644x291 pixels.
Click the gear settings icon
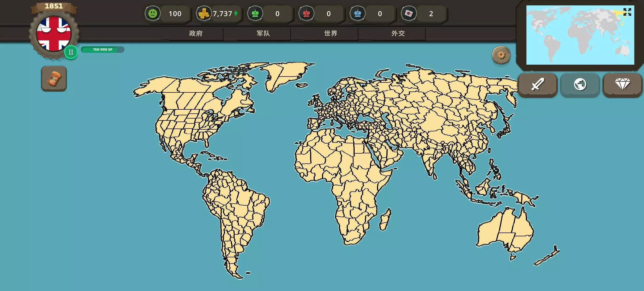(501, 55)
